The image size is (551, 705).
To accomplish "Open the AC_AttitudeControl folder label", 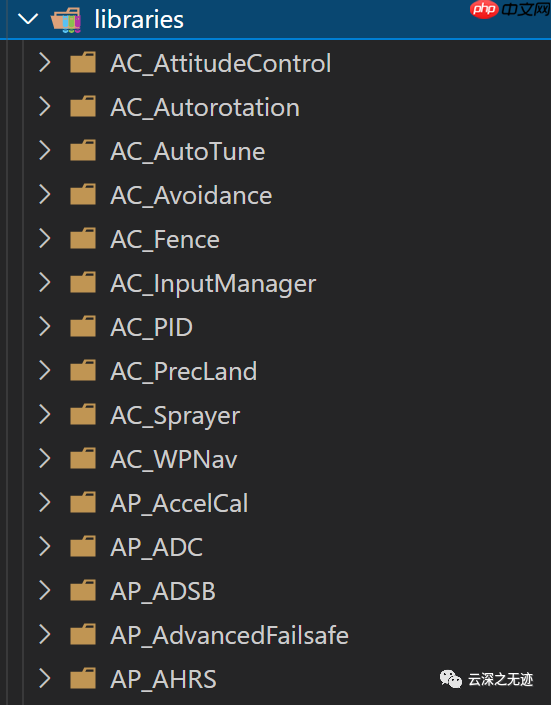I will click(221, 63).
